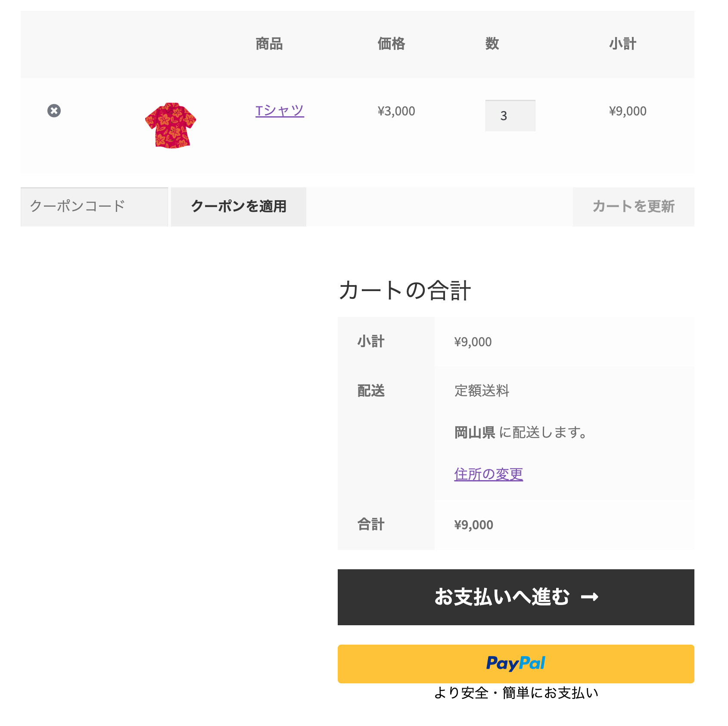Update the cart with カートを更新
Screen dimensions: 728x726
coord(633,207)
